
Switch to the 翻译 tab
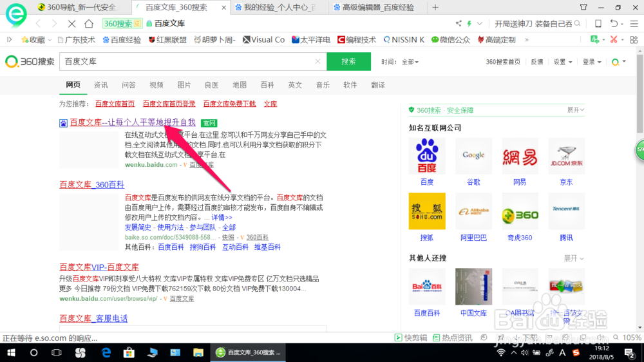pos(378,85)
